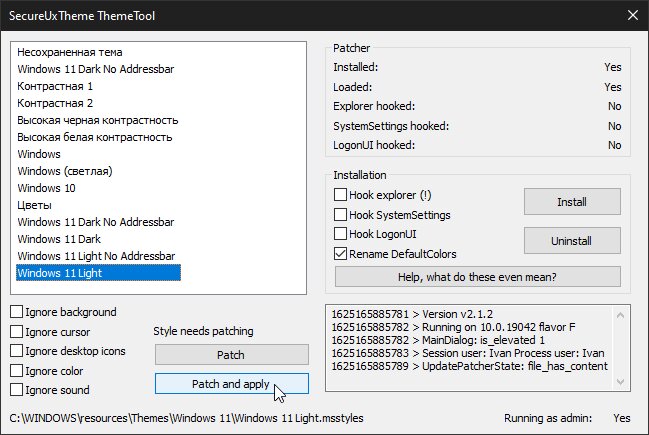Enable Ignore sound checkbox
The image size is (649, 435).
(17, 390)
